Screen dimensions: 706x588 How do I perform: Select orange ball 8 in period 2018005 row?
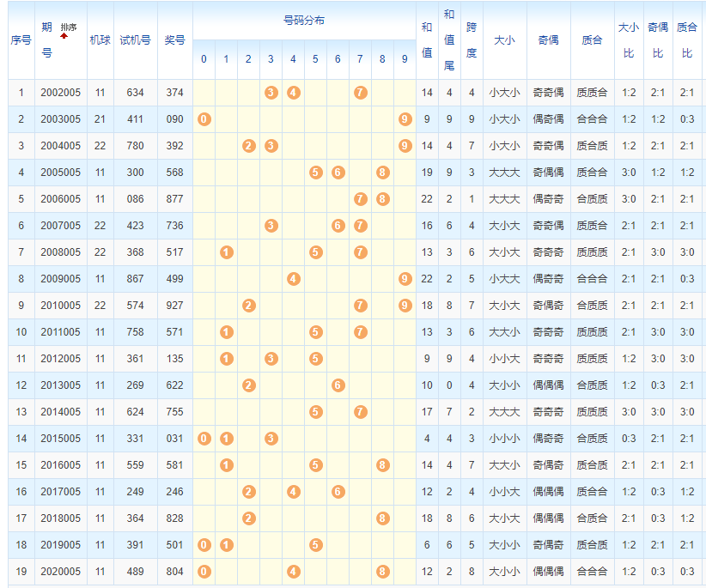(382, 518)
